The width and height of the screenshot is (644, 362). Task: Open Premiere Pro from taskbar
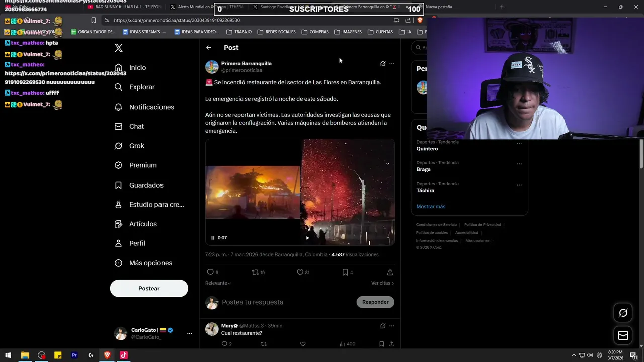point(74,355)
